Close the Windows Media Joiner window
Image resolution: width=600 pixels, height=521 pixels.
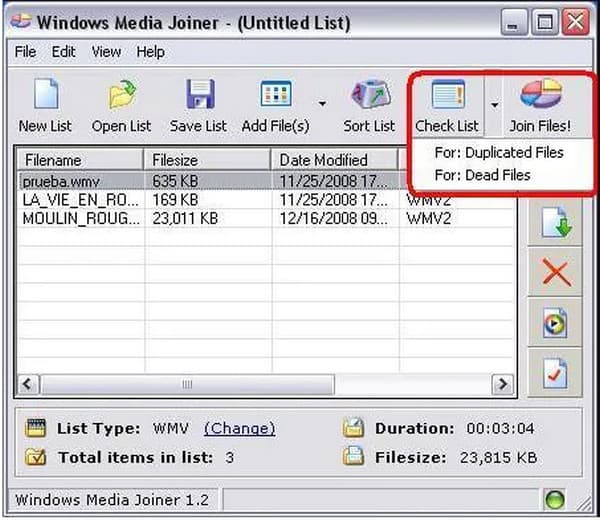pyautogui.click(x=575, y=22)
